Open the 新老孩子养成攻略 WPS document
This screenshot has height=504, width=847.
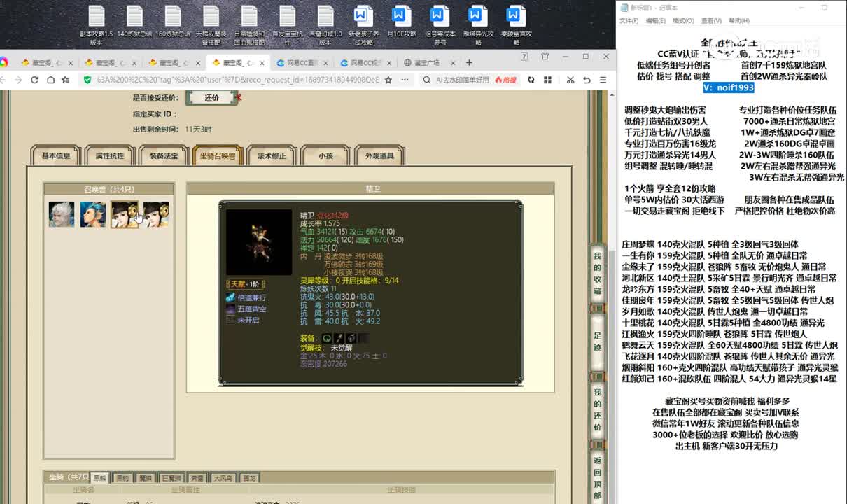363,25
